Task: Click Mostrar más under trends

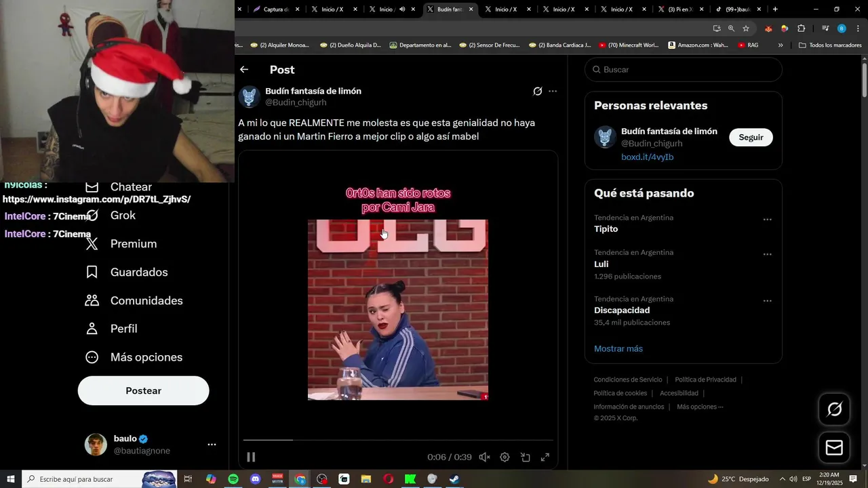Action: tap(618, 348)
